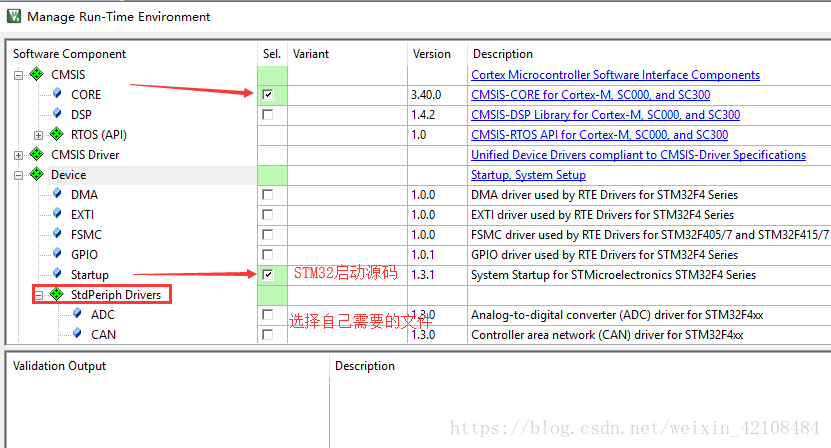The width and height of the screenshot is (831, 448).
Task: Select the ADC tree item label
Action: coord(103,315)
